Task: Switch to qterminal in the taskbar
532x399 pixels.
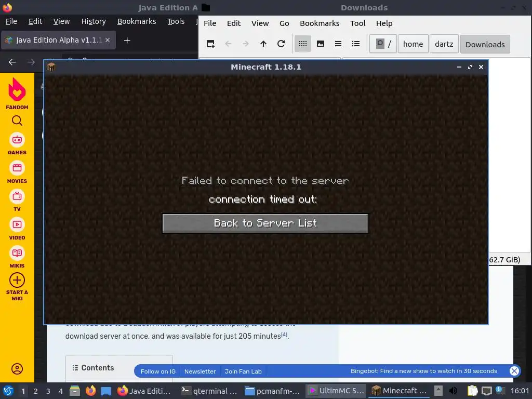Action: [x=209, y=391]
